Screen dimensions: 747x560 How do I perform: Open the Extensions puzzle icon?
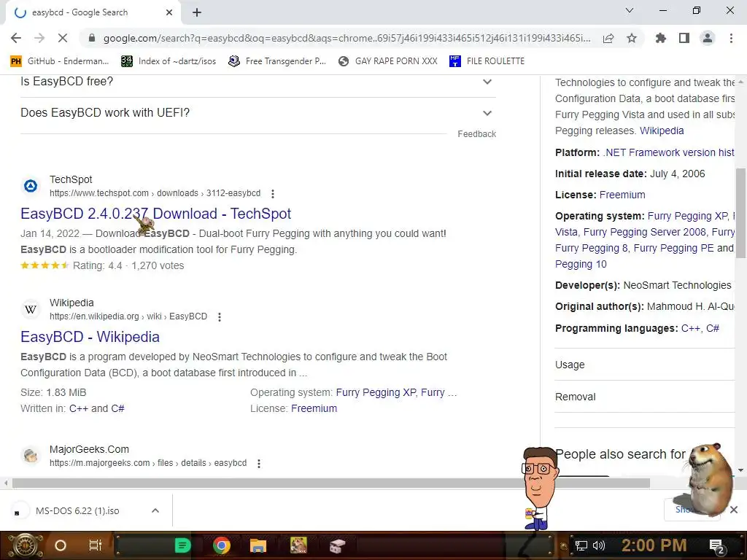point(661,38)
